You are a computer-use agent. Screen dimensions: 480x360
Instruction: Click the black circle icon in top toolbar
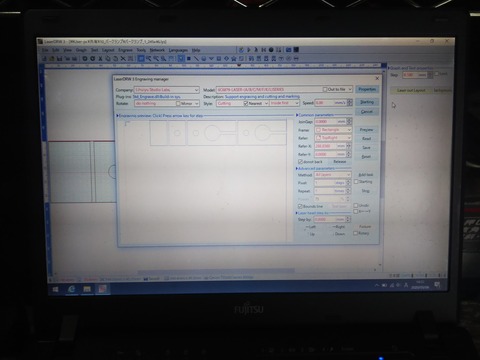pos(271,50)
